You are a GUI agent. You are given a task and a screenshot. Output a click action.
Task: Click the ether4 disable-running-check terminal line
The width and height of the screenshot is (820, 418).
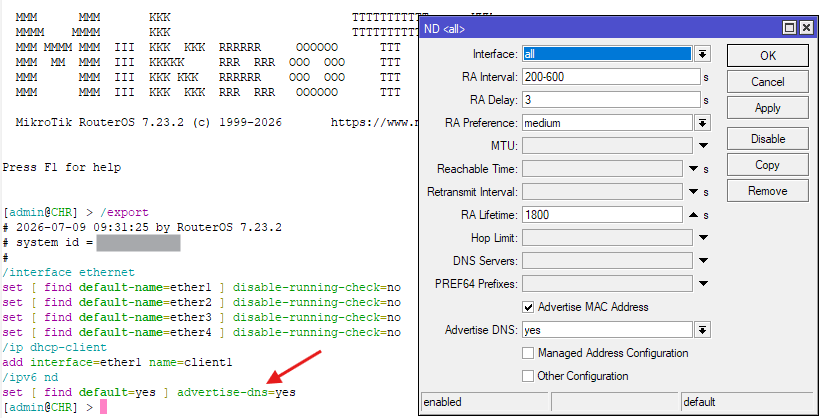(x=201, y=332)
